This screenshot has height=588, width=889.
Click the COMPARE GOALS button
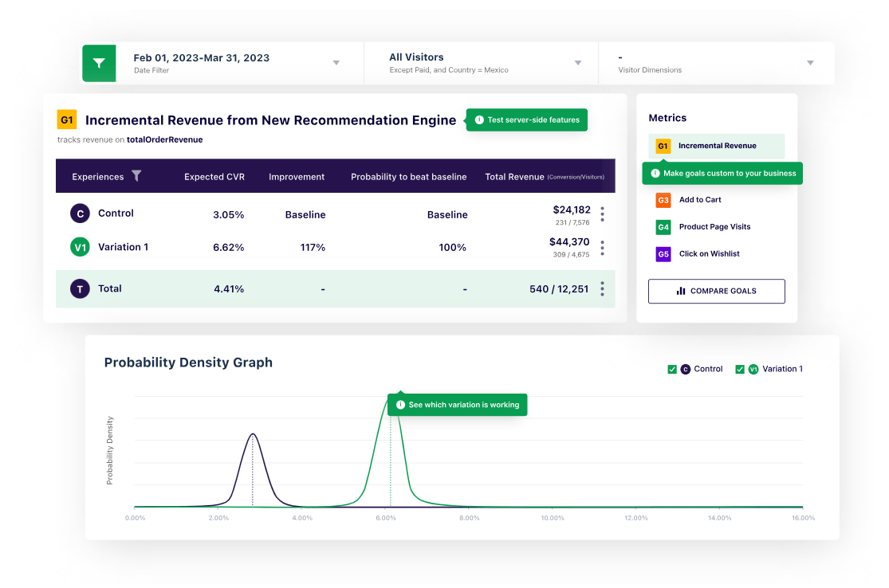pyautogui.click(x=716, y=291)
